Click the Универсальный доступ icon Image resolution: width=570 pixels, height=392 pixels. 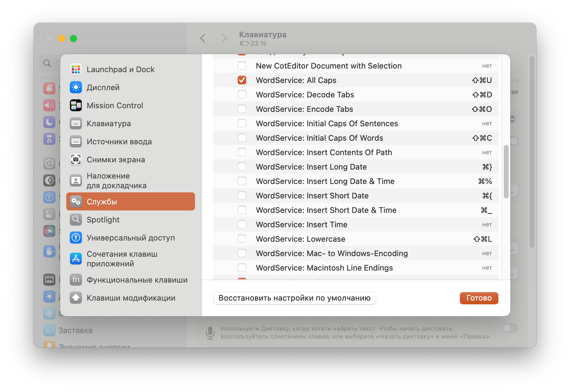[76, 238]
